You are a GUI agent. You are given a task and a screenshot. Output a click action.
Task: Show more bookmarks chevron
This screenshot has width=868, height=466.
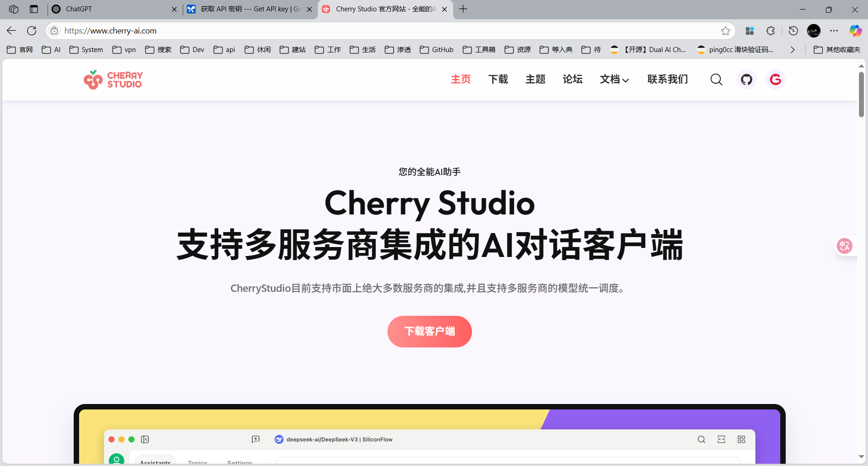[x=792, y=50]
